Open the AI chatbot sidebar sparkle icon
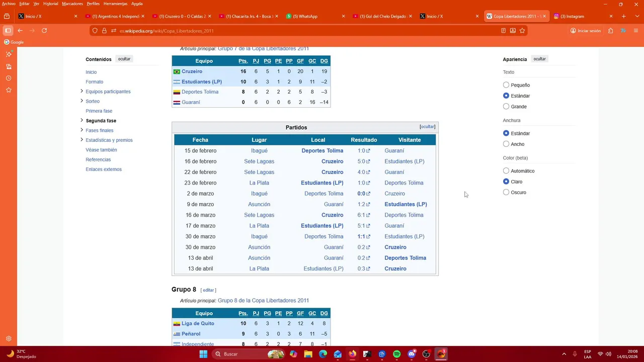Screen dimensions: 644x362 pos(9,54)
